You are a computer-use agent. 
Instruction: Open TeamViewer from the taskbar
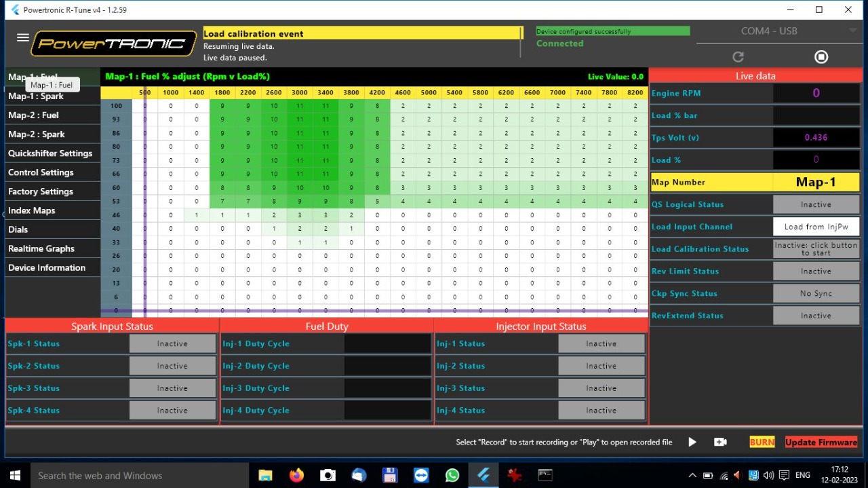421,475
